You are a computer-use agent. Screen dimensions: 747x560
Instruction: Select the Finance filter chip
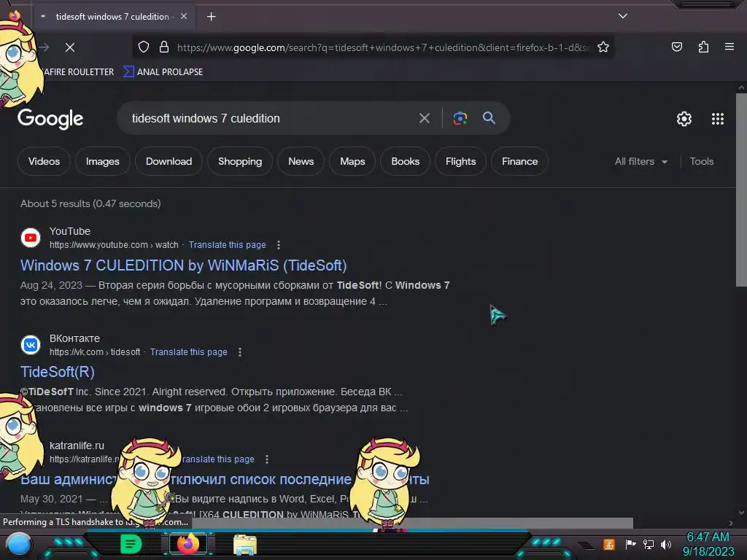click(519, 161)
